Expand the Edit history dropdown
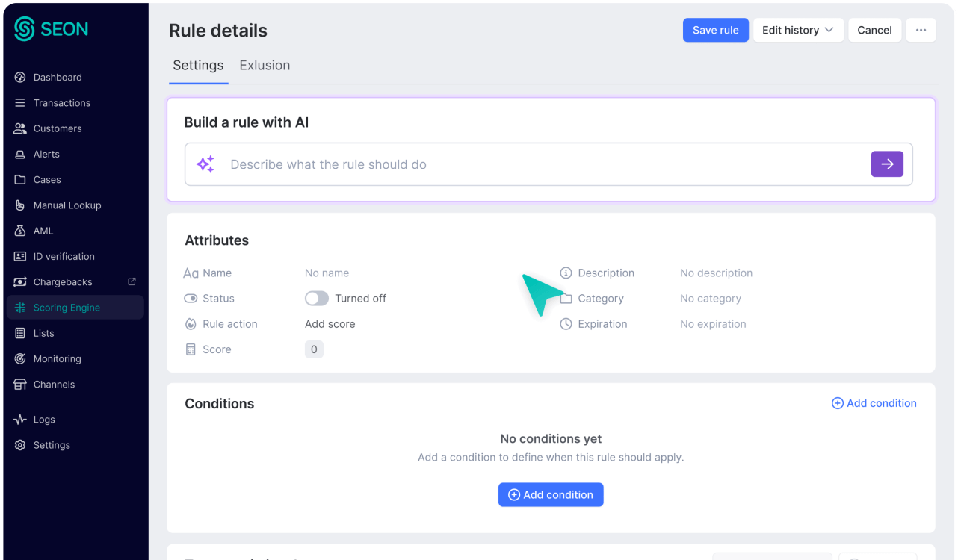 (797, 31)
